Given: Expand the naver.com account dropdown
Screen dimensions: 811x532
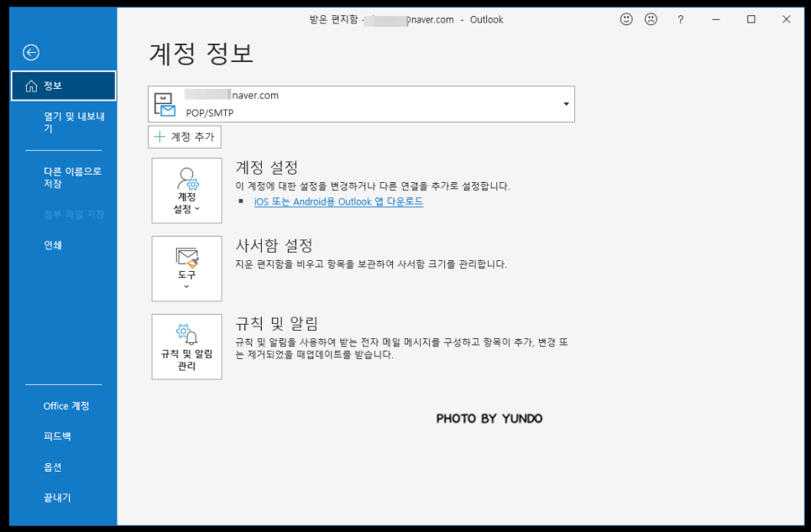Looking at the screenshot, I should [x=566, y=104].
